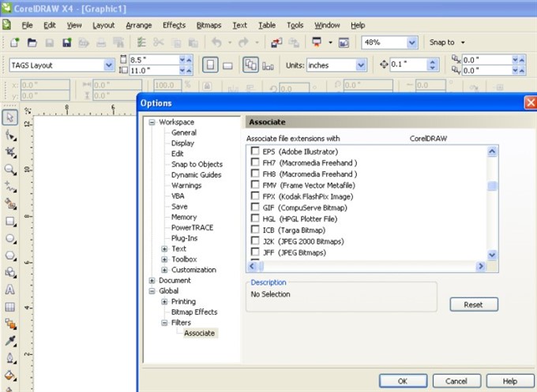This screenshot has height=392, width=537.
Task: Click the Help button in Options dialog
Action: 510,381
